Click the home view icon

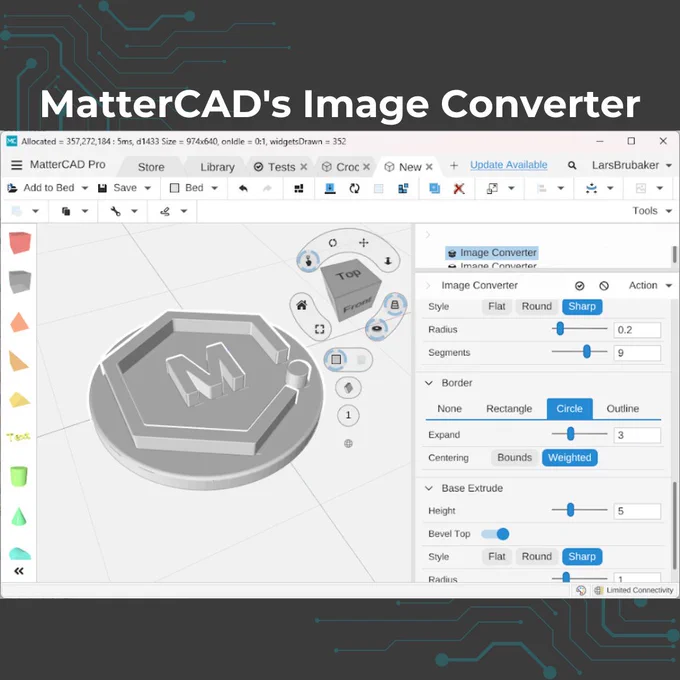click(x=301, y=305)
